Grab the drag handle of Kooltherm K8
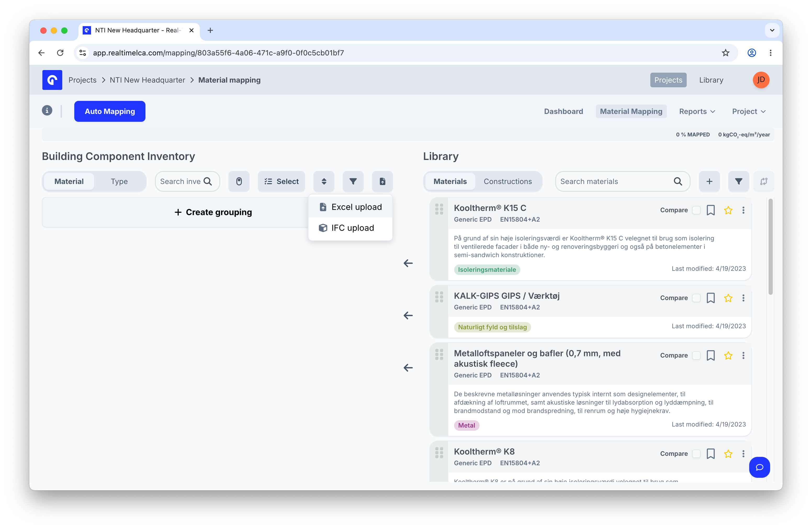 (439, 453)
